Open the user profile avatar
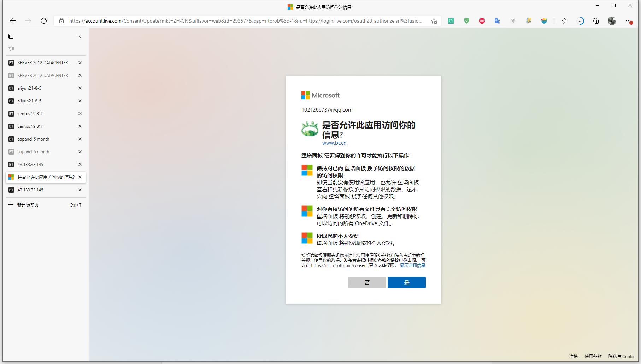Viewport: 641px width, 364px height. (612, 21)
